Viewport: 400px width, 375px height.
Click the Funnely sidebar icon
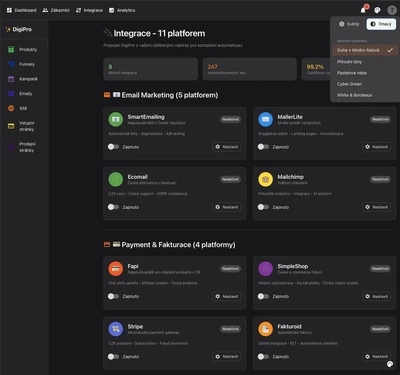(x=11, y=64)
